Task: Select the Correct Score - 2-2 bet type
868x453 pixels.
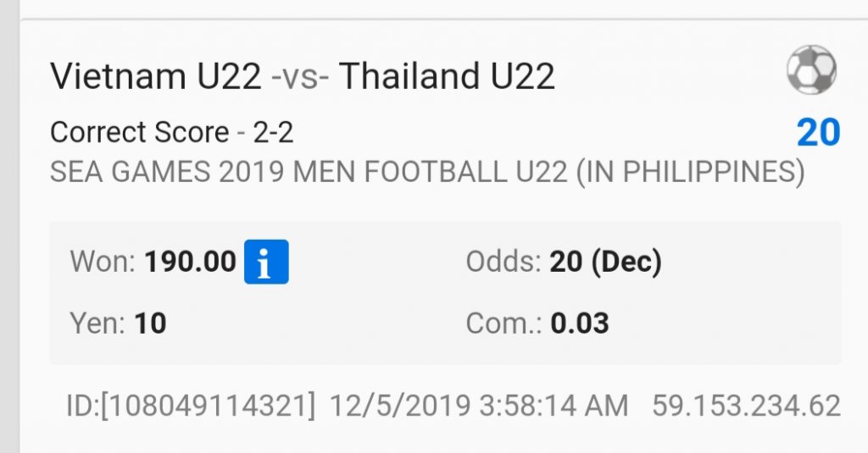Action: tap(171, 132)
